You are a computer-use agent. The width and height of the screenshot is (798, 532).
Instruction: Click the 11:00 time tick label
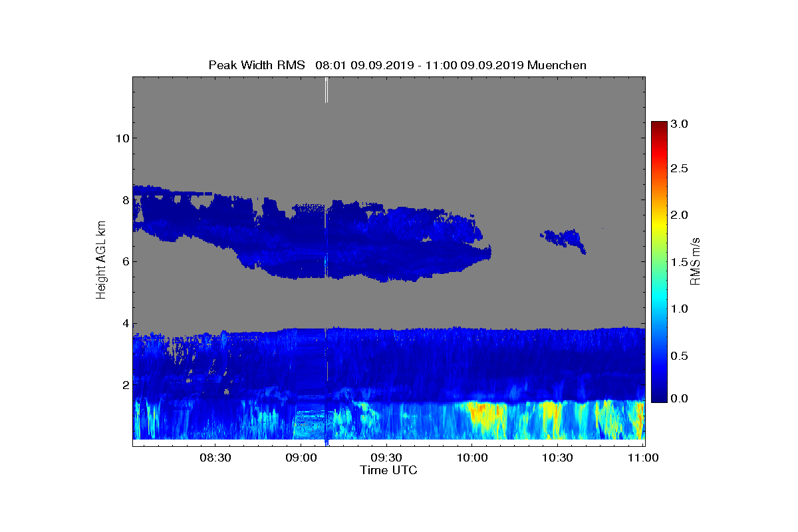click(x=642, y=458)
